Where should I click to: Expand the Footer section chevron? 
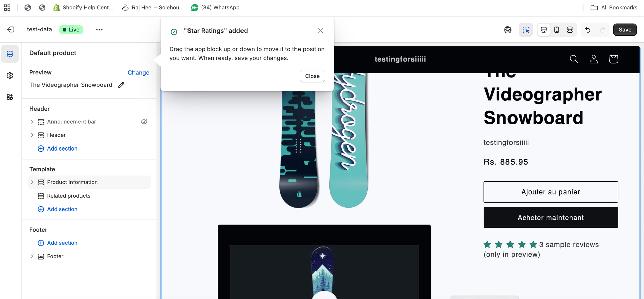point(32,256)
